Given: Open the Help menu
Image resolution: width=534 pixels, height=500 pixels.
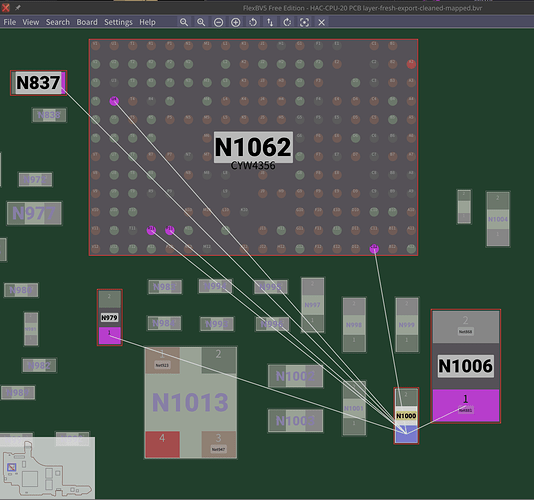Looking at the screenshot, I should point(147,22).
